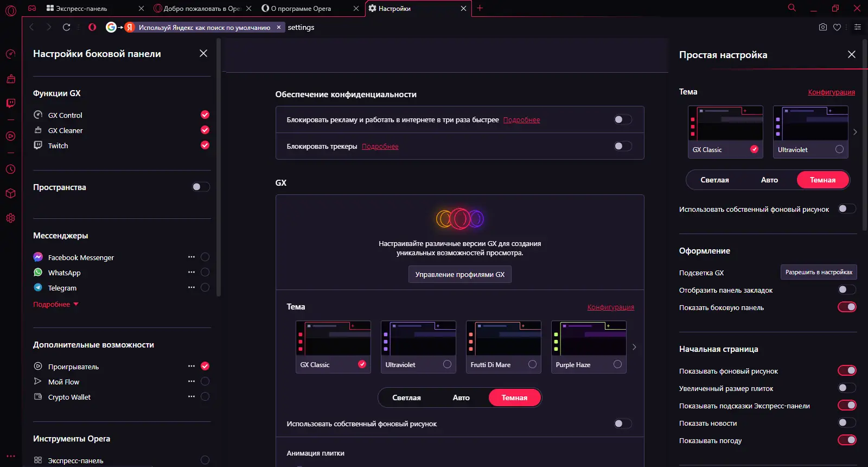
Task: Open Facebook Messenger options dots
Action: pos(192,257)
